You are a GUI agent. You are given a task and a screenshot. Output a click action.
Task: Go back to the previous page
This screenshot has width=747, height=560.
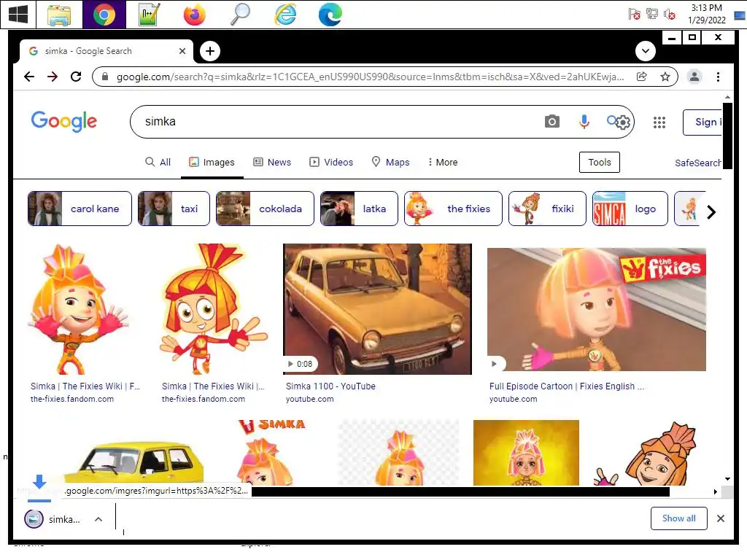pyautogui.click(x=29, y=77)
